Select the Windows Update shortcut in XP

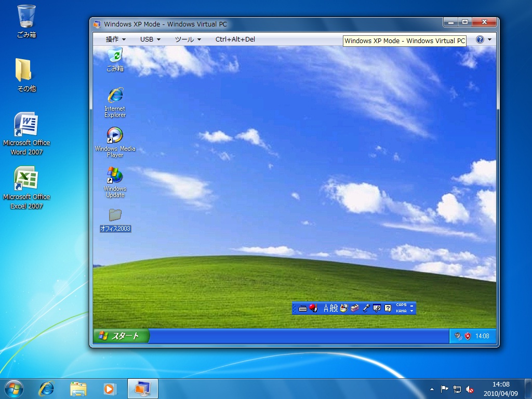(115, 182)
